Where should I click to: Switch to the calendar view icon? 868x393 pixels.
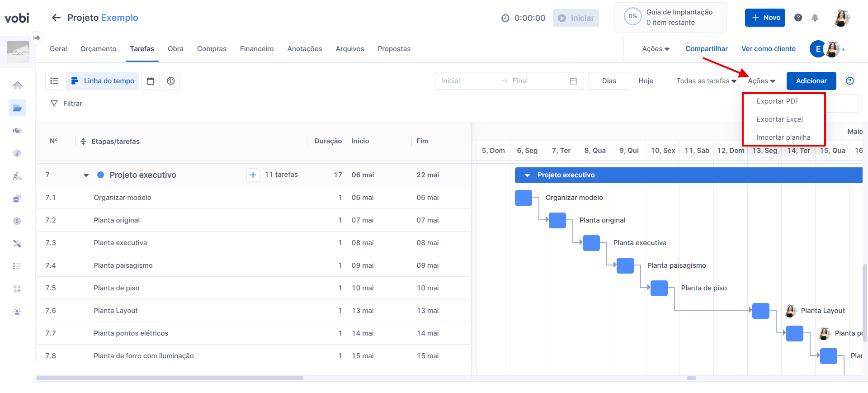[151, 81]
